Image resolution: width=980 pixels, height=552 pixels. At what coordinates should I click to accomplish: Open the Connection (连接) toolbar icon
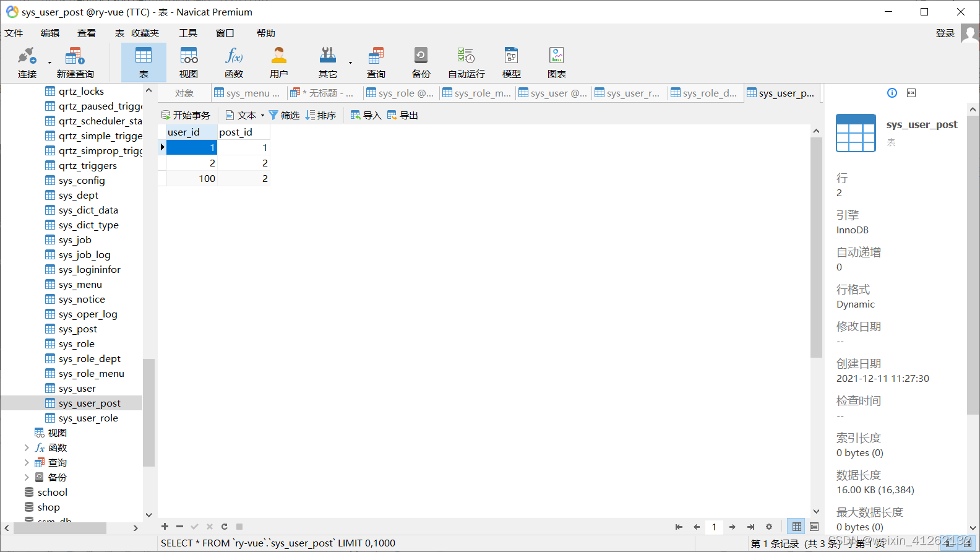tap(27, 63)
